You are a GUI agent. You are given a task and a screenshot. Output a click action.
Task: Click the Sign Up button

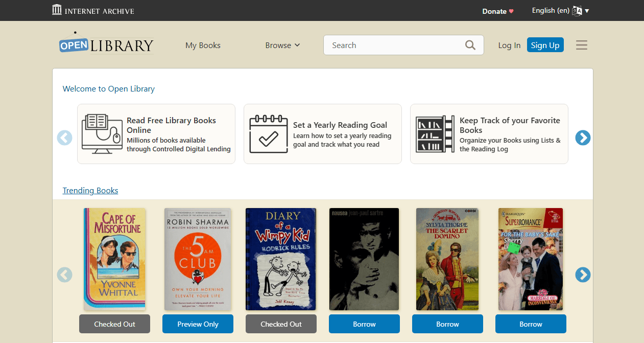point(545,45)
